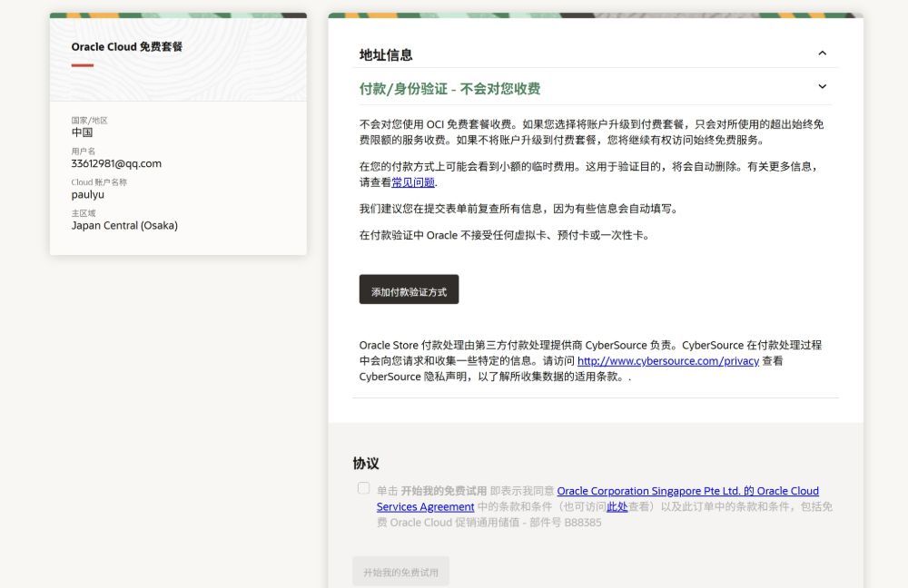The width and height of the screenshot is (908, 588).
Task: Click the Oracle Cloud 免费套餐 title
Action: pos(127,47)
